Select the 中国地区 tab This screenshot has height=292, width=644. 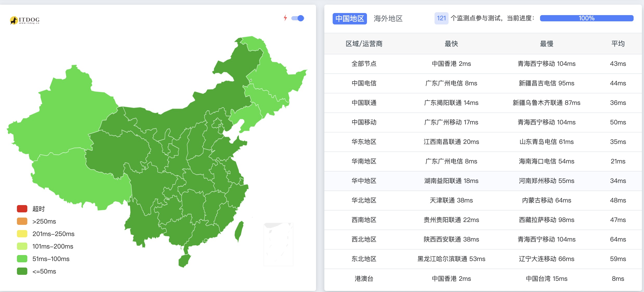[350, 18]
